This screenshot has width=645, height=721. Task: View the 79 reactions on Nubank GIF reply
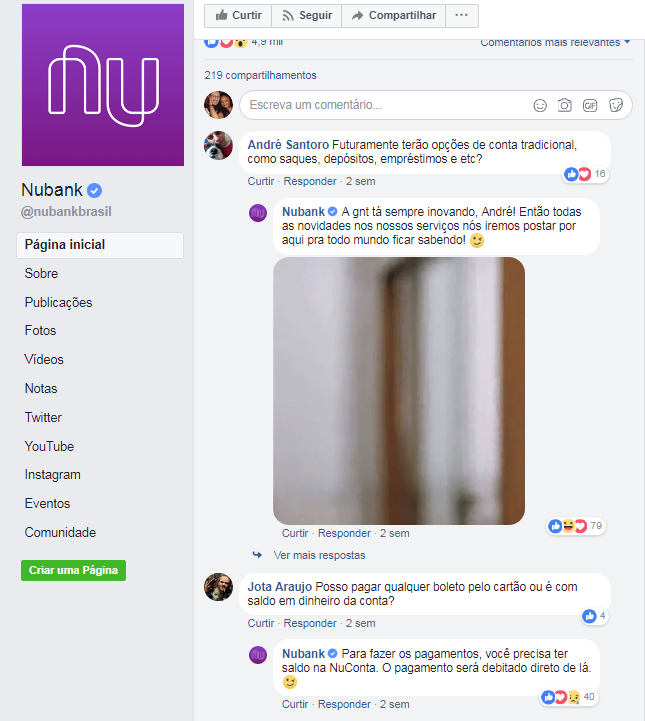pyautogui.click(x=576, y=526)
